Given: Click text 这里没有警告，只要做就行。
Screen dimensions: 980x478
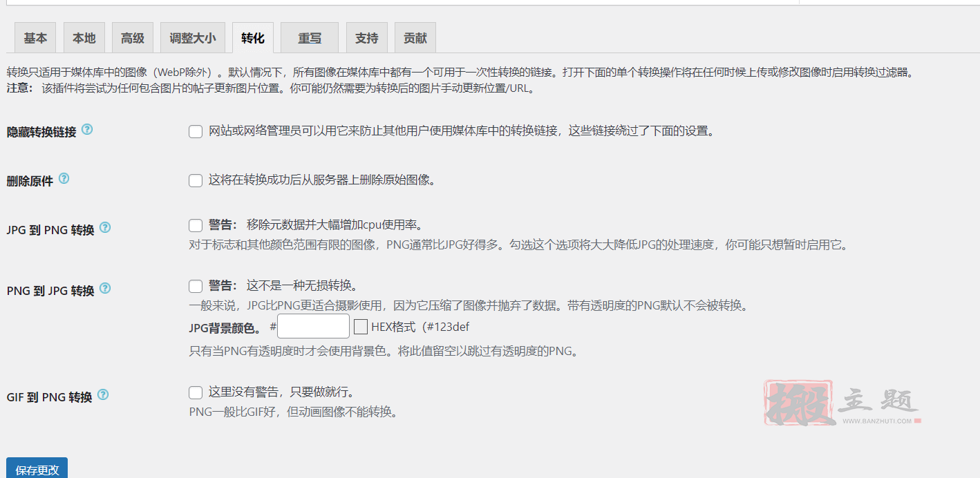Looking at the screenshot, I should click(282, 392).
